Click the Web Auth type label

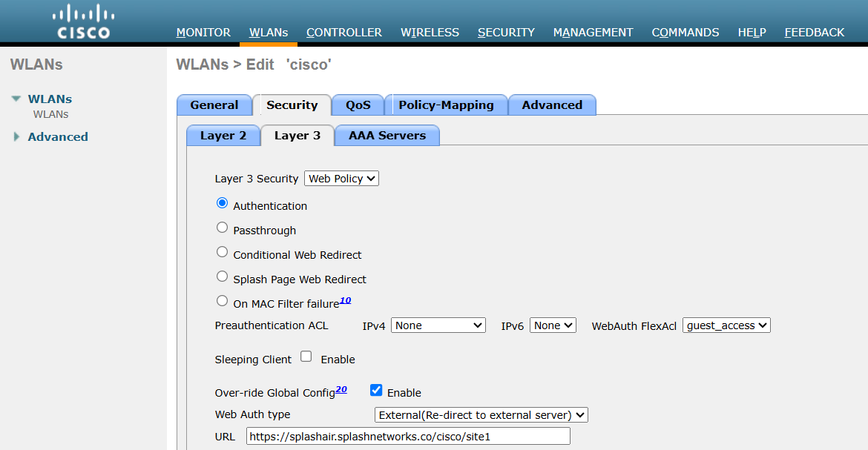pos(252,414)
